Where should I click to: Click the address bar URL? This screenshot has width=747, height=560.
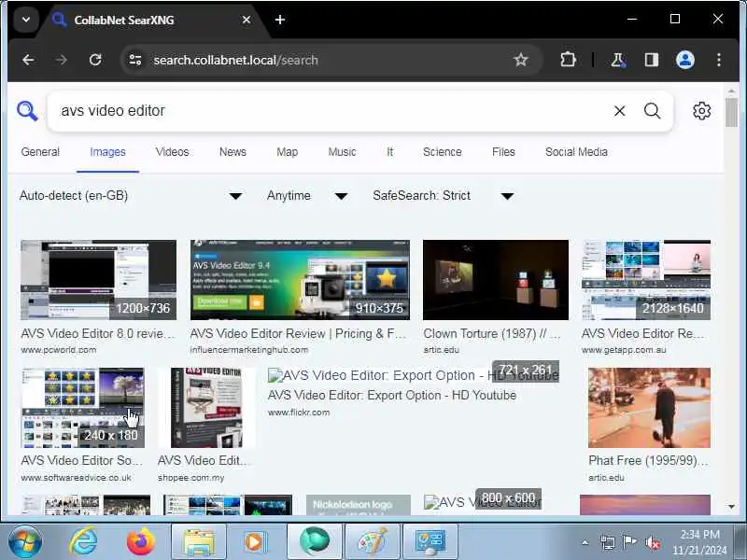(235, 60)
